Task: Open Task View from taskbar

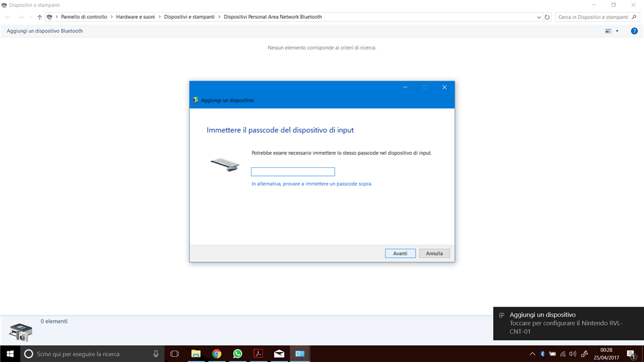Action: [x=175, y=354]
